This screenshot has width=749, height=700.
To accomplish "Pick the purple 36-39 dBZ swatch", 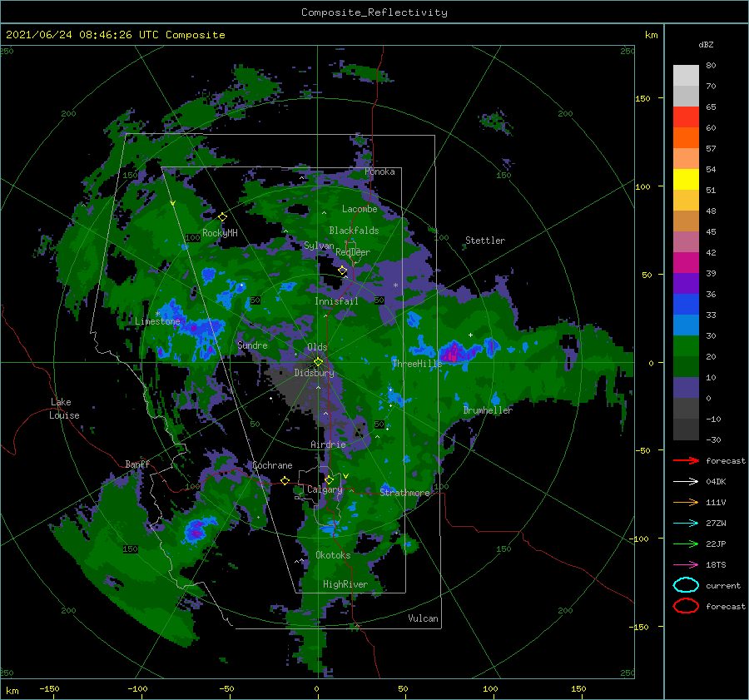I will [686, 284].
